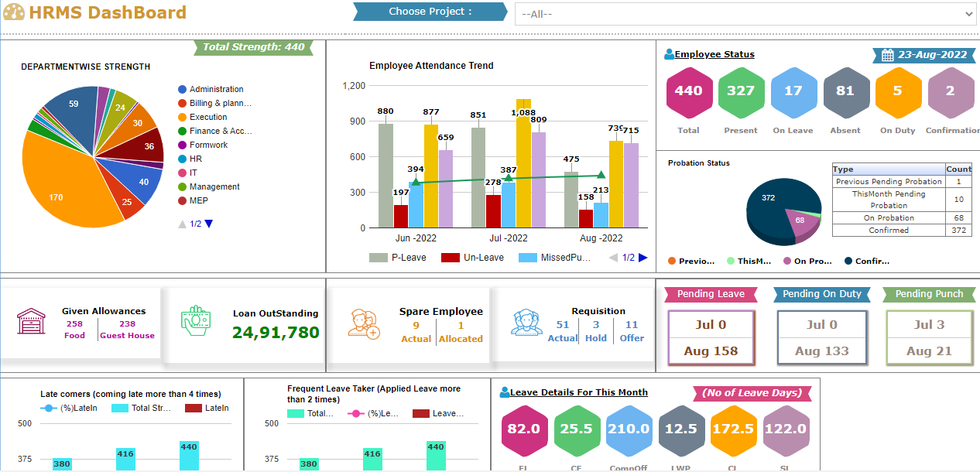Screen dimensions: 980x472
Task: Click the Requisition group icon
Action: tap(526, 323)
